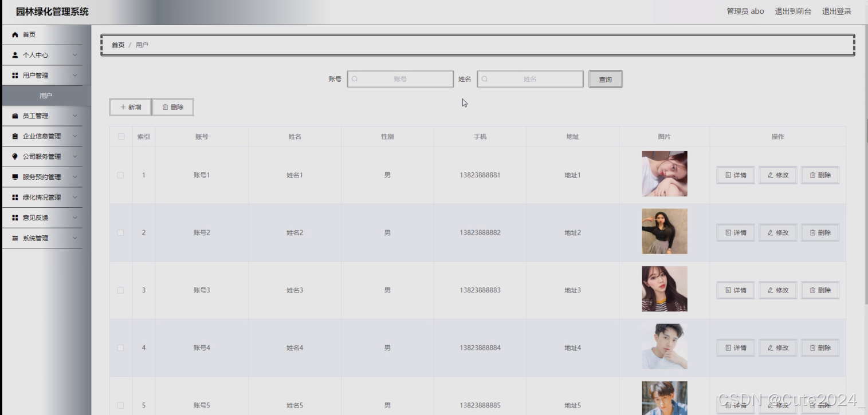Click the 企业信息管理 building icon
868x415 pixels.
(14, 136)
